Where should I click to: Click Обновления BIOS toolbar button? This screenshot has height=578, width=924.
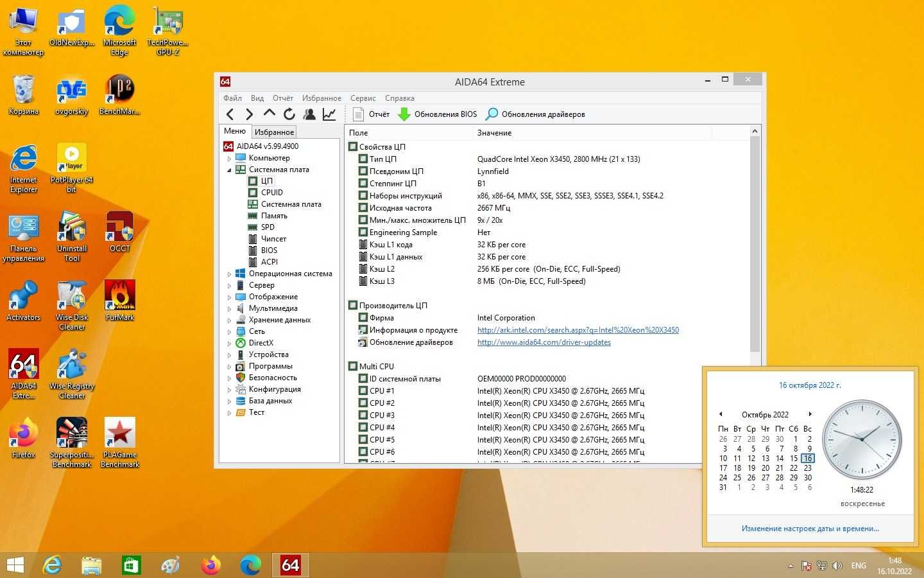438,114
